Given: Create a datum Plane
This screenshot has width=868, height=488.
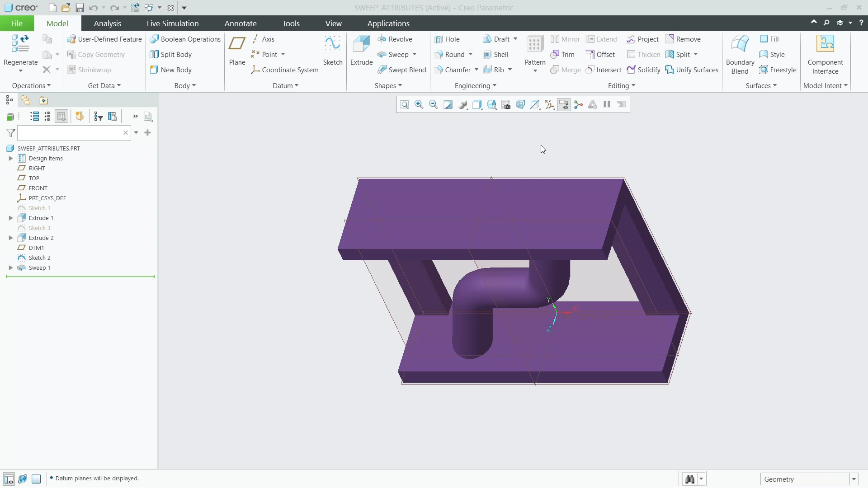Looking at the screenshot, I should [x=237, y=51].
